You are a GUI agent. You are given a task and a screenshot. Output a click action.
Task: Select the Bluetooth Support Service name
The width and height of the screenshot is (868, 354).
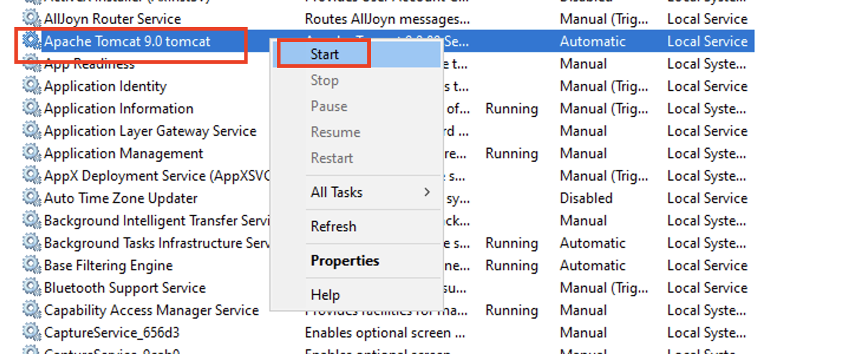(x=125, y=288)
